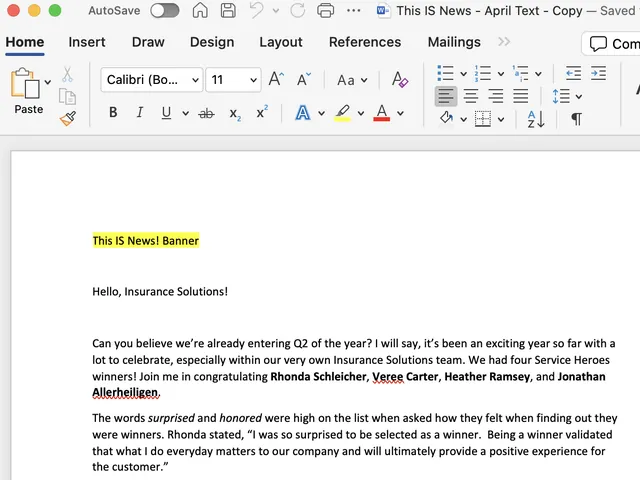Apply red font color

pyautogui.click(x=382, y=113)
